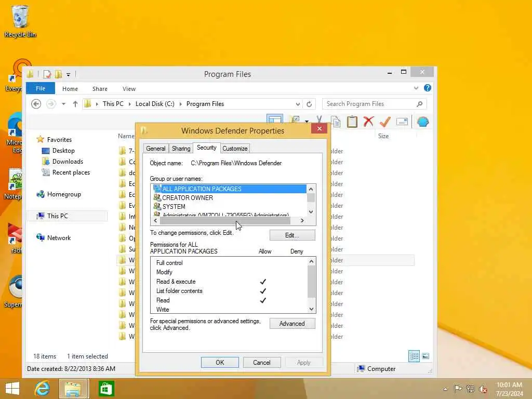Open Recent places in navigation pane
This screenshot has width=532, height=399.
coord(71,172)
